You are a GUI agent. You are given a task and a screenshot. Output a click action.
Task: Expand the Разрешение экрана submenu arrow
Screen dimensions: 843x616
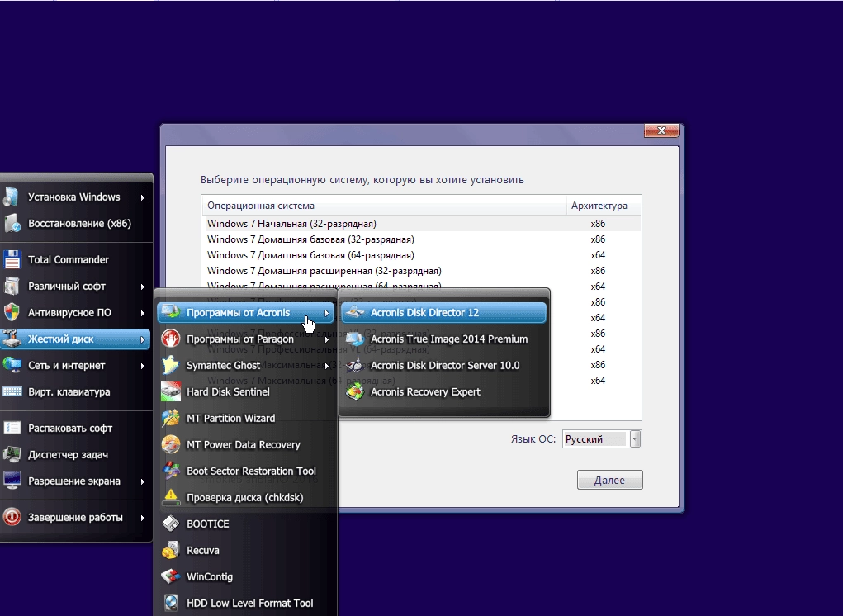point(143,481)
